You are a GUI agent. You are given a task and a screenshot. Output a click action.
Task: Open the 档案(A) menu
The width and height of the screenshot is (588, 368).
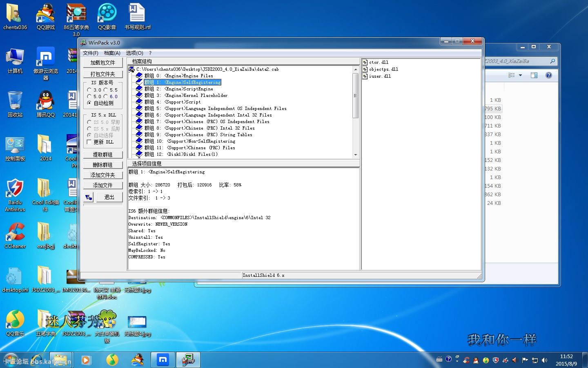point(112,53)
